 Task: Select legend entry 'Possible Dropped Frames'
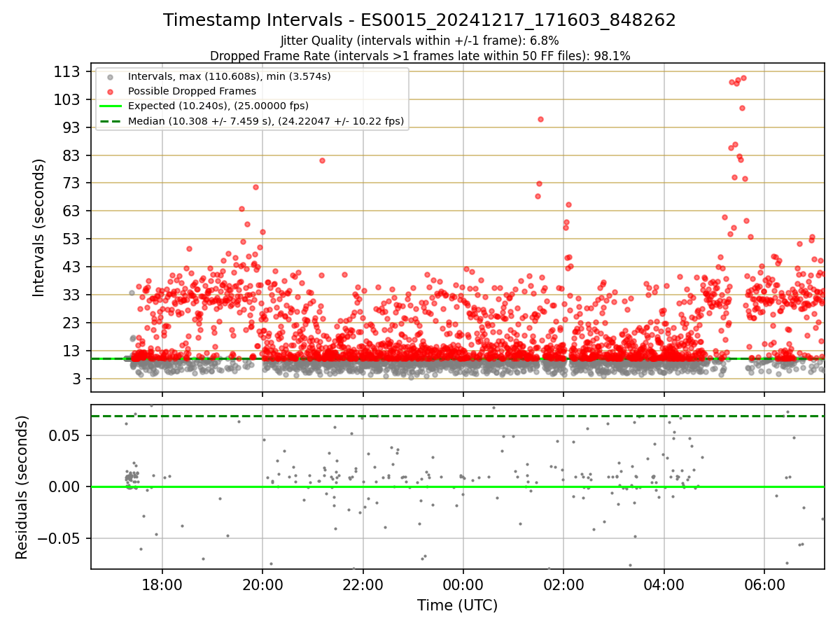tap(192, 91)
